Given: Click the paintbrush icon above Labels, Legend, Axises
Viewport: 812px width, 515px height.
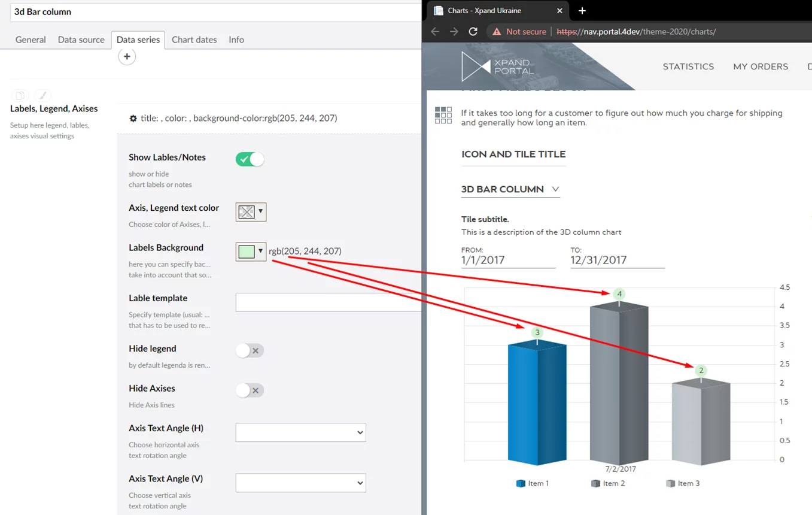Looking at the screenshot, I should [x=42, y=95].
